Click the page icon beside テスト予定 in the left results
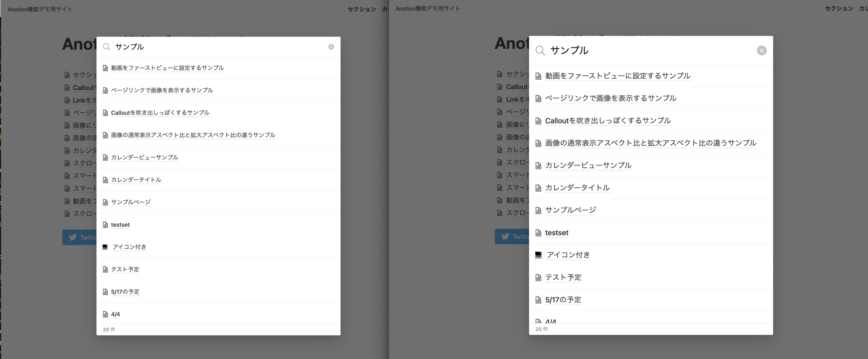868x359 pixels. tap(106, 270)
